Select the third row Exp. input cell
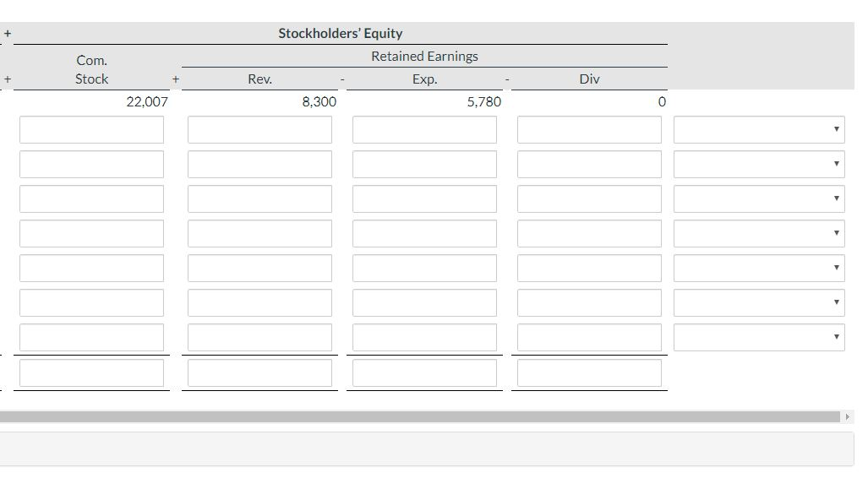Viewport: 868px width, 489px height. 423,198
